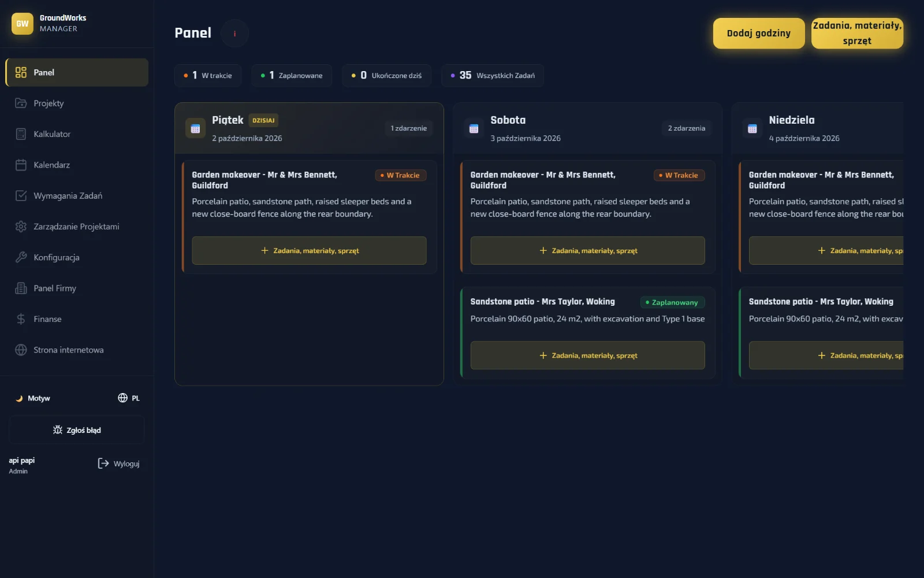Add tasks to Niedziela Sandstone patio card
Image resolution: width=924 pixels, height=578 pixels.
(x=826, y=355)
